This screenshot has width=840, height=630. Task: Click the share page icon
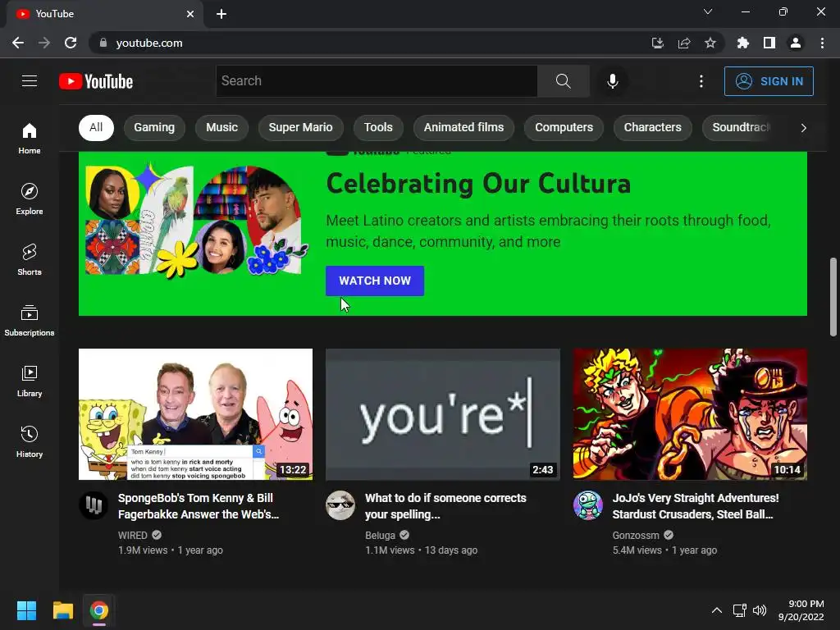[x=683, y=43]
